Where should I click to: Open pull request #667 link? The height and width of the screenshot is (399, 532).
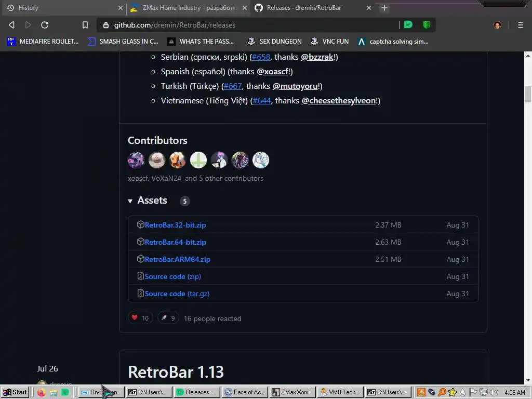(x=233, y=86)
